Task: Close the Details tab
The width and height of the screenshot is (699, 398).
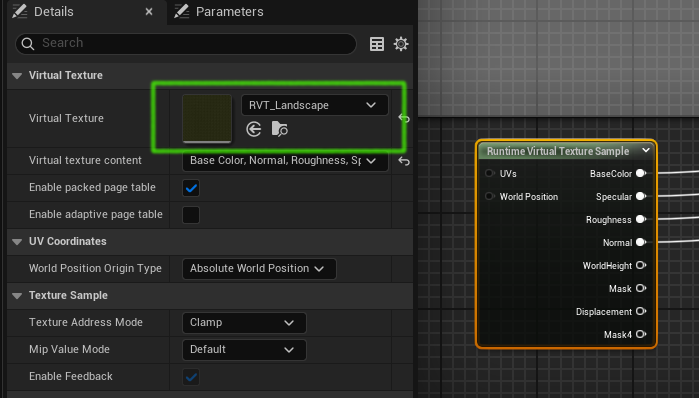Action: [x=149, y=12]
